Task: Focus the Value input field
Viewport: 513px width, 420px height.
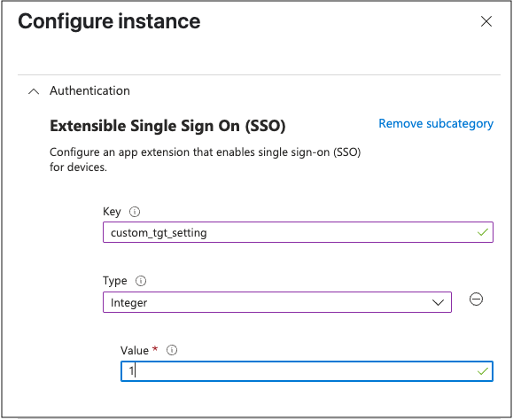Action: (307, 371)
